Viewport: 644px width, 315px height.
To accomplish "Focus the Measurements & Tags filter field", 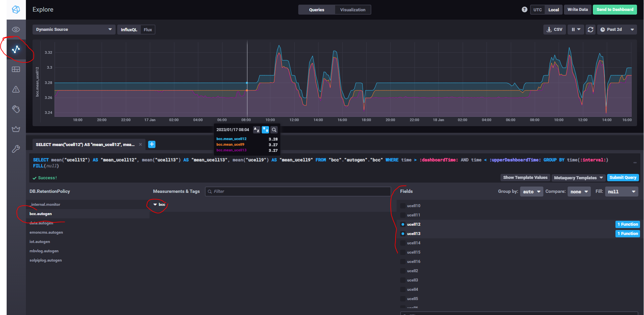I will [298, 192].
